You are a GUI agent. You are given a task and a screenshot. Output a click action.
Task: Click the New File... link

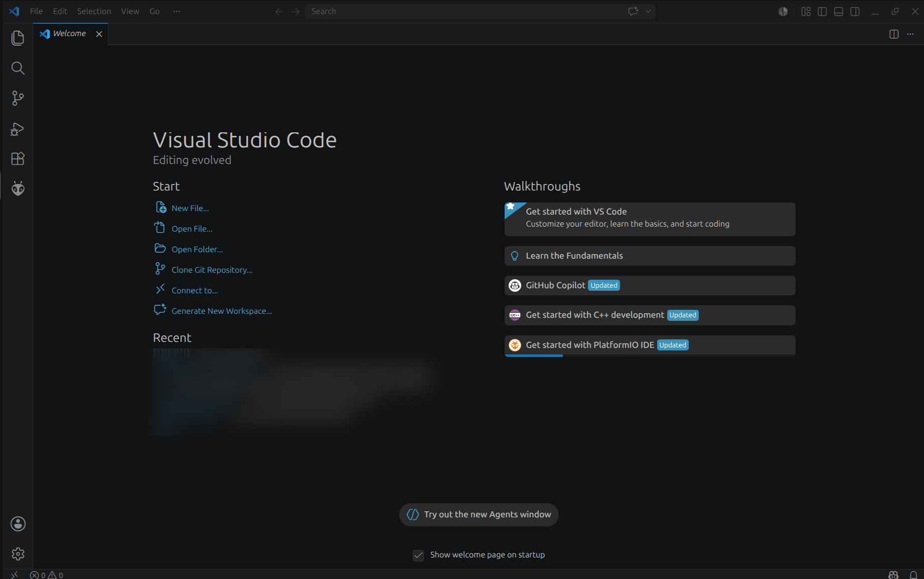190,208
